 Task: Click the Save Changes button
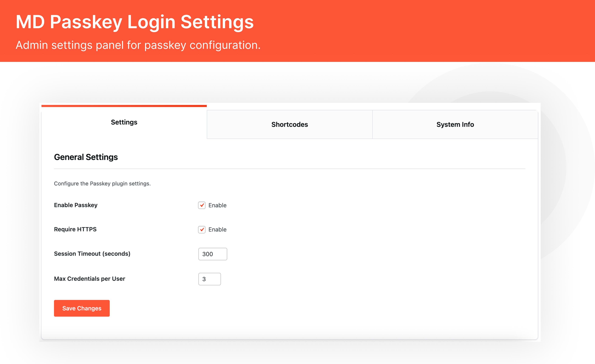pos(82,308)
